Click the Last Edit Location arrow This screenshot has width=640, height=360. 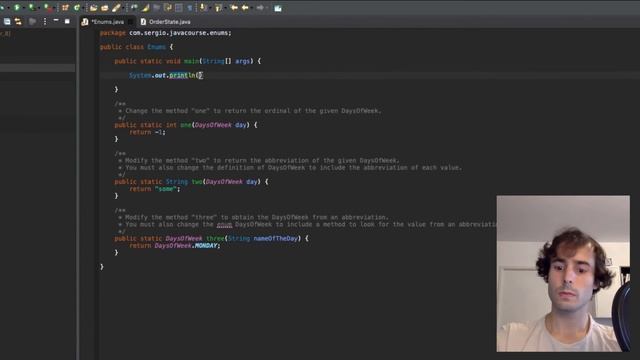234,8
